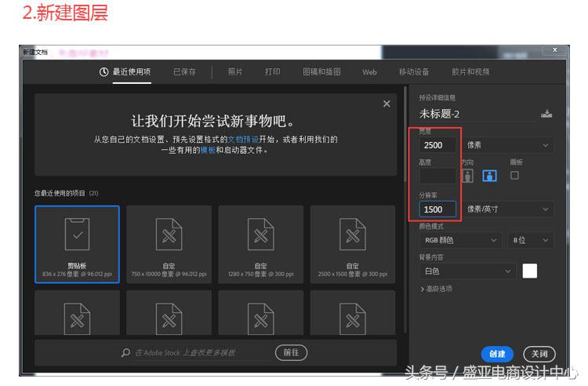Switch to the 胶片和视频 tab

(x=470, y=72)
